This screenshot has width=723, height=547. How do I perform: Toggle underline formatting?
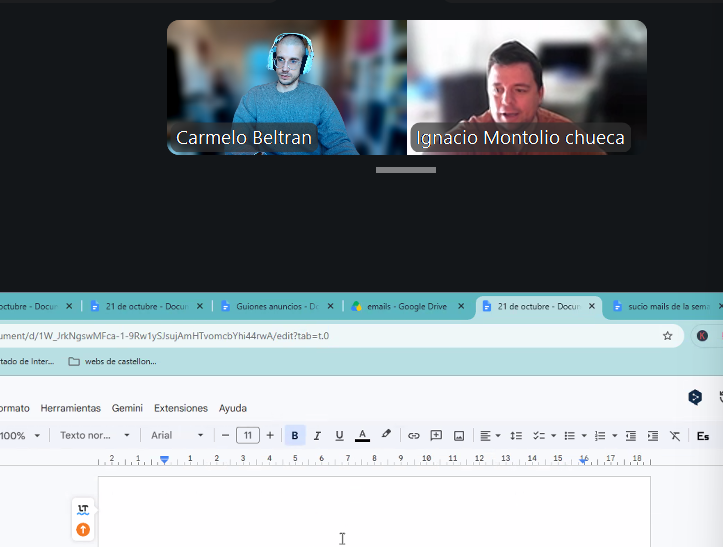pos(339,435)
